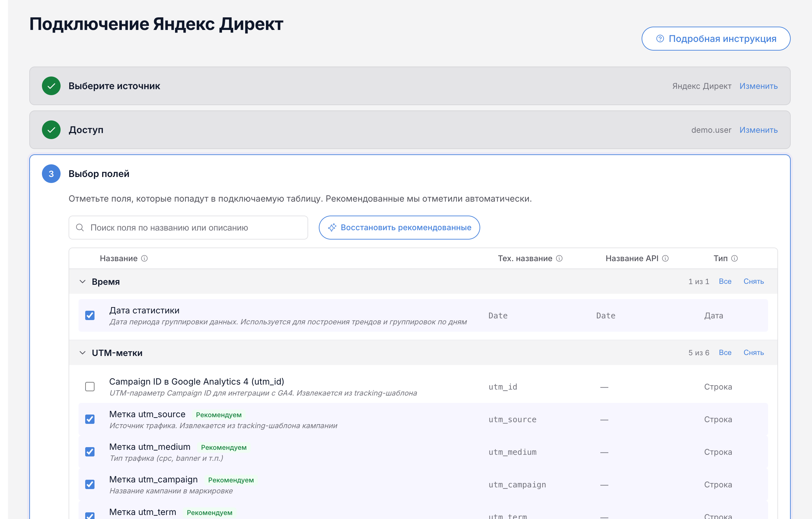Click Строка type in utm_id row
The height and width of the screenshot is (519, 812).
coord(718,387)
